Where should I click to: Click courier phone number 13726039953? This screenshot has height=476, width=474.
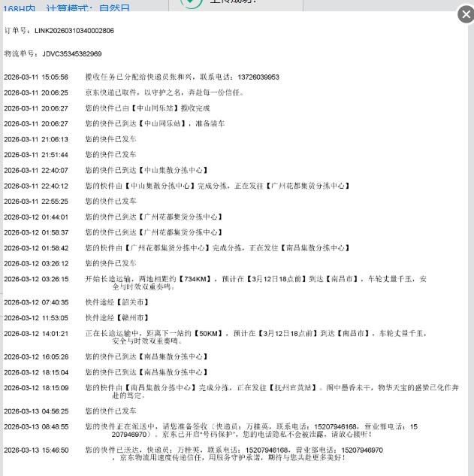(x=255, y=77)
